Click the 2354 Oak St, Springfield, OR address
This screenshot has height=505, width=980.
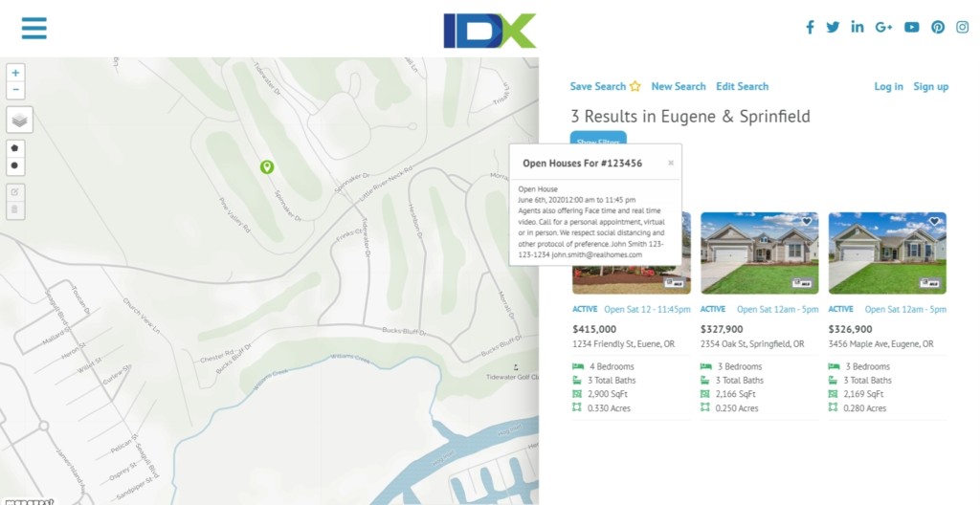click(752, 343)
